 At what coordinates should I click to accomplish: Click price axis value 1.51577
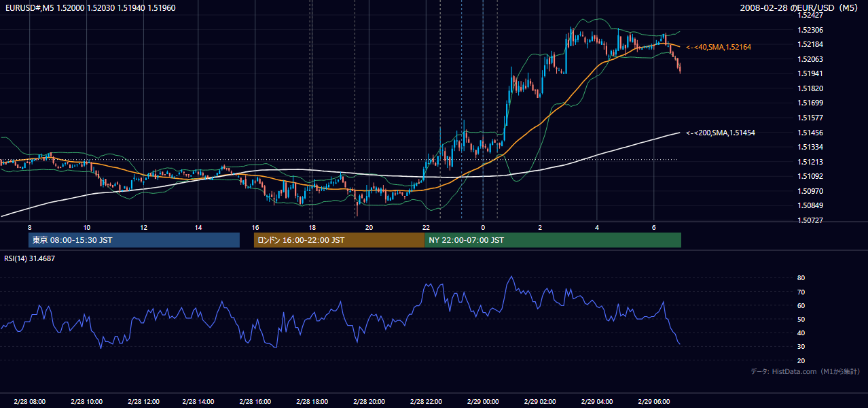[x=810, y=118]
